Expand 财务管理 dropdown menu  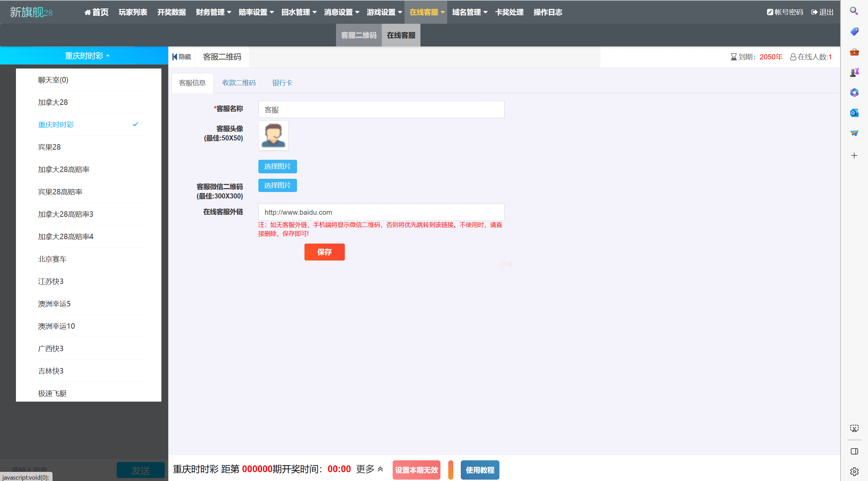[x=213, y=12]
